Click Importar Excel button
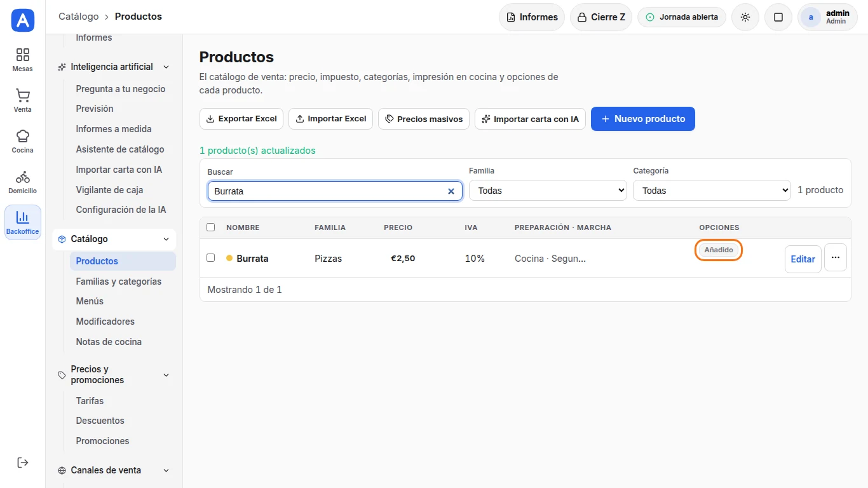868x488 pixels. coord(330,119)
